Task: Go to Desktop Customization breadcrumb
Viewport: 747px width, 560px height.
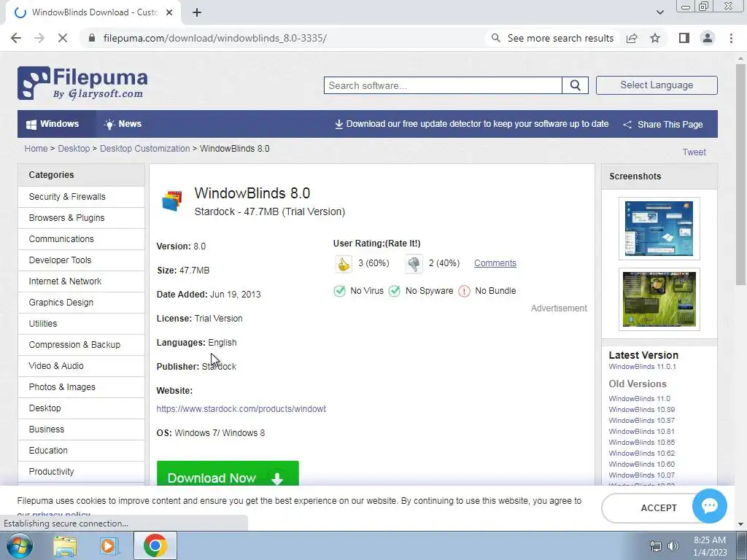Action: [145, 149]
